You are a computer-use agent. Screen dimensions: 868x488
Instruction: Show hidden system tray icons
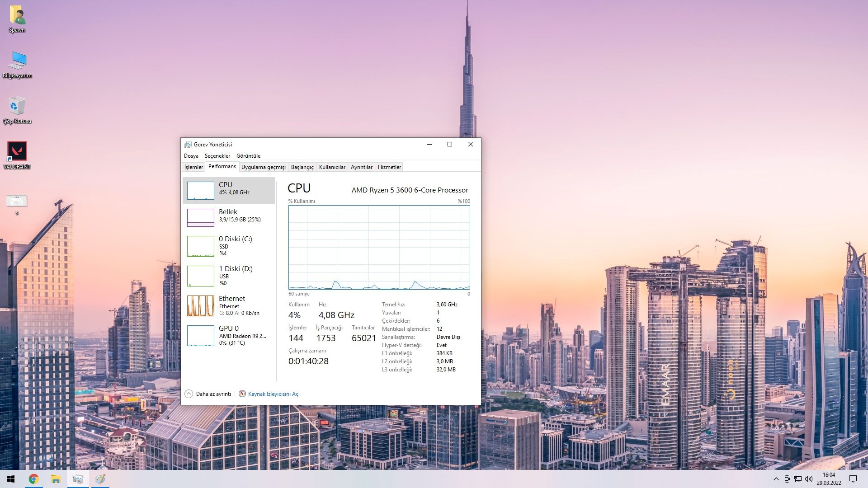pos(776,479)
